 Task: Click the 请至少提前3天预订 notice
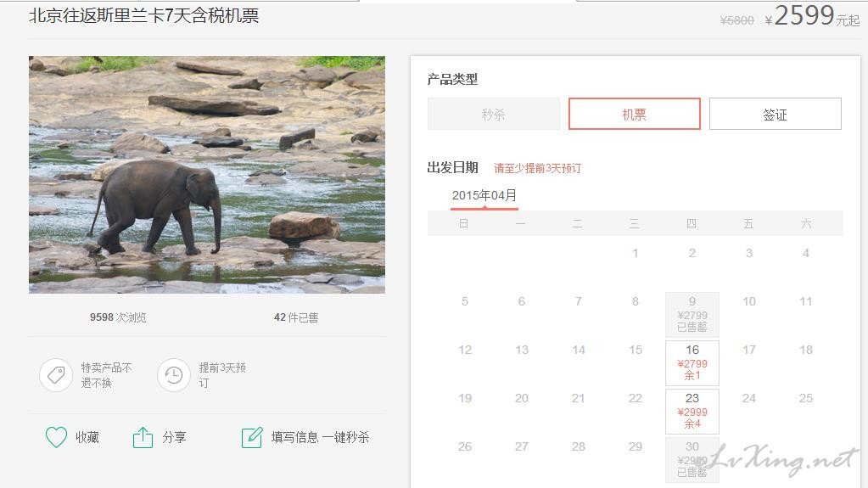click(x=538, y=168)
